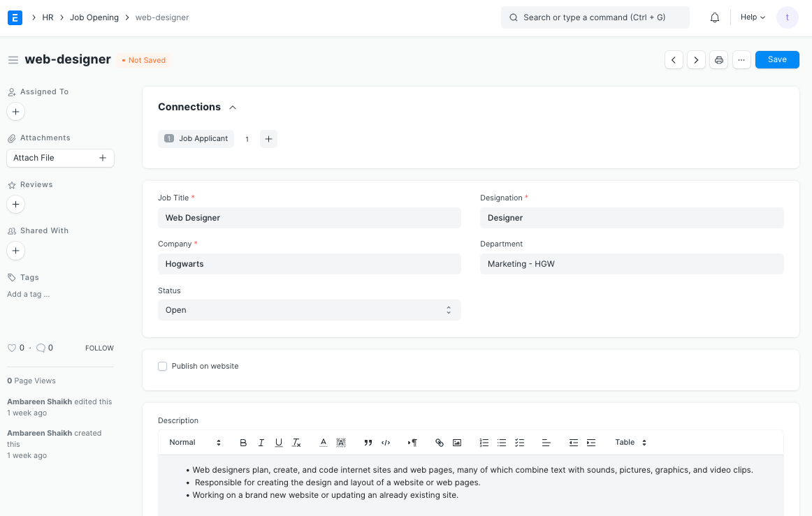
Task: Click the "0 Page Views" text
Action: tap(31, 381)
